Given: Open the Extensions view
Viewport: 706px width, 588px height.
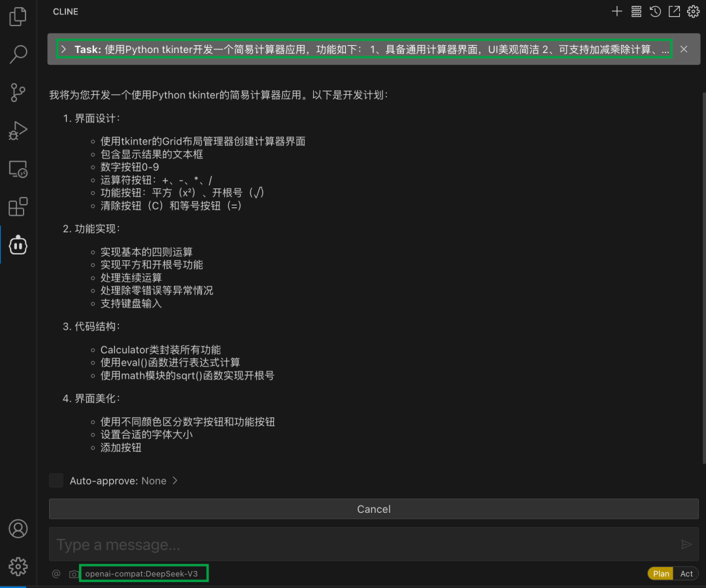Looking at the screenshot, I should [x=18, y=207].
